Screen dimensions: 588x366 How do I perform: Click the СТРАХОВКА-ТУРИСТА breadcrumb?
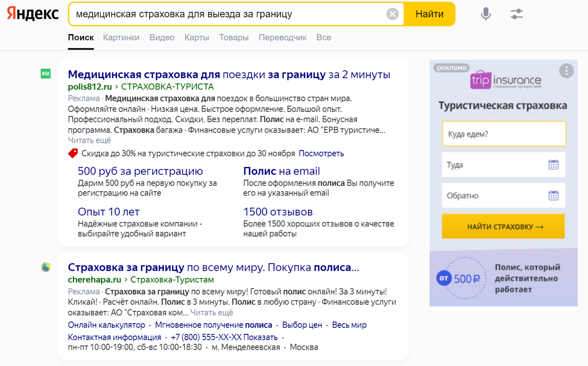click(167, 87)
